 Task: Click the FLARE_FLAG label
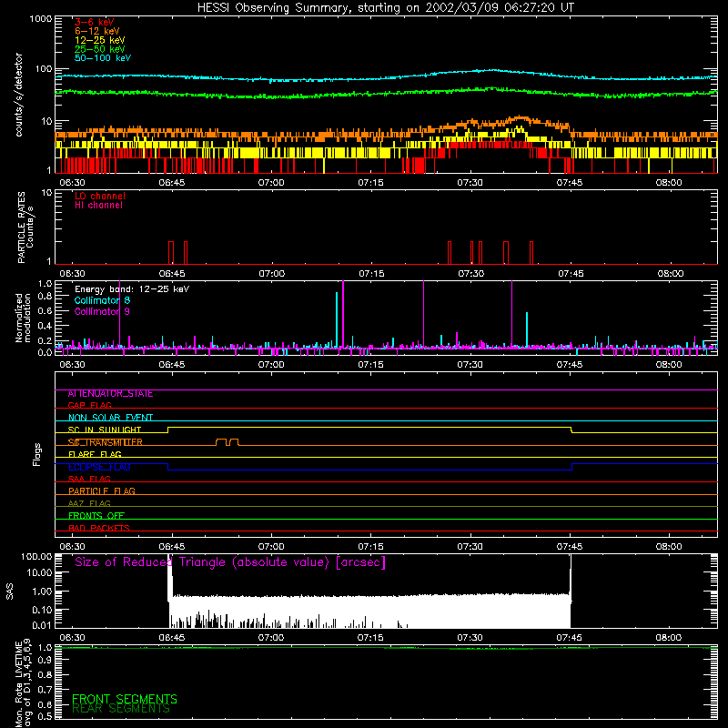click(95, 454)
